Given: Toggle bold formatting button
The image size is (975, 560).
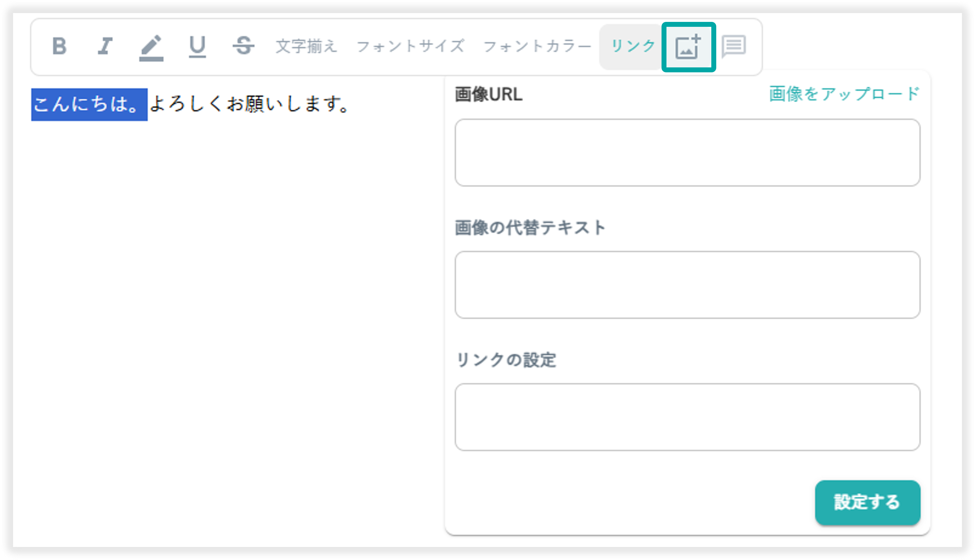Looking at the screenshot, I should pyautogui.click(x=59, y=47).
